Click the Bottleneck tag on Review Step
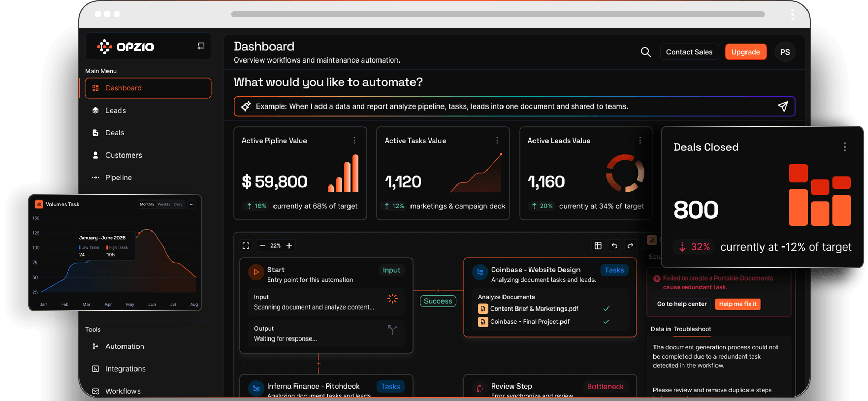Image resolution: width=868 pixels, height=401 pixels. 605,387
